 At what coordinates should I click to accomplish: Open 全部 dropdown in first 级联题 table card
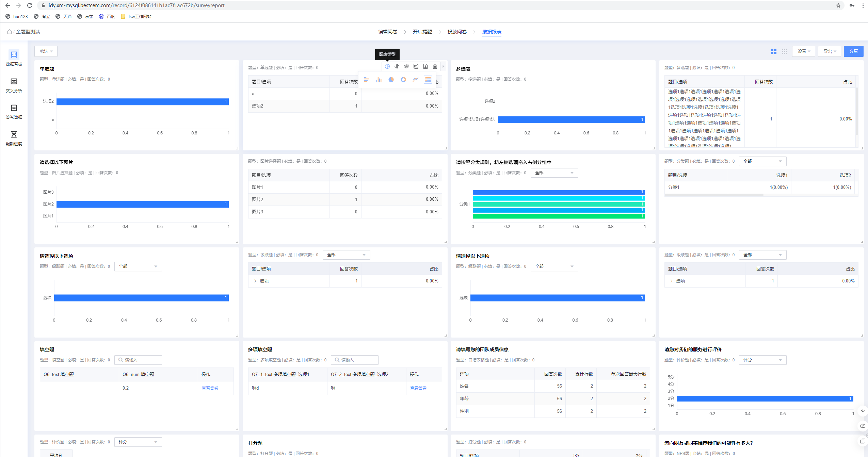coord(346,255)
